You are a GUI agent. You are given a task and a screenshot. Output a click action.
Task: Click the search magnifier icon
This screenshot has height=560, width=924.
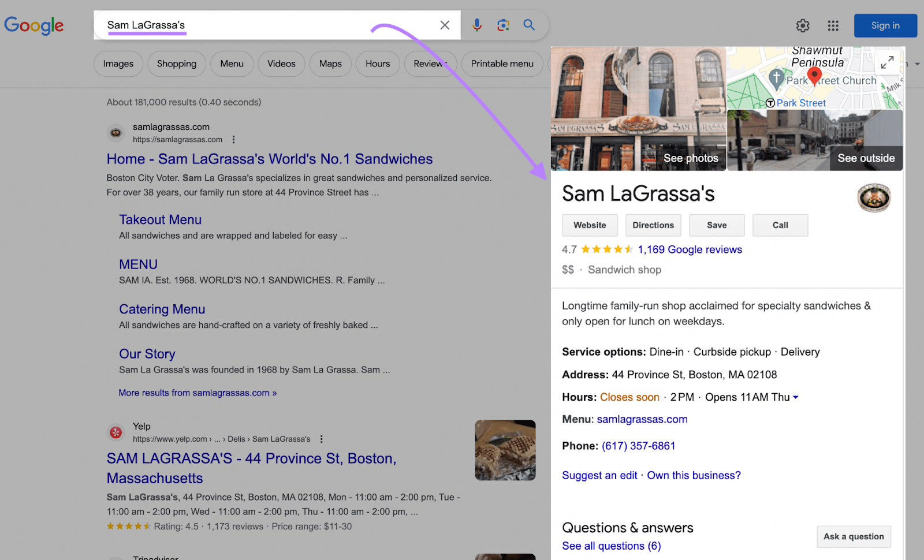(x=528, y=25)
